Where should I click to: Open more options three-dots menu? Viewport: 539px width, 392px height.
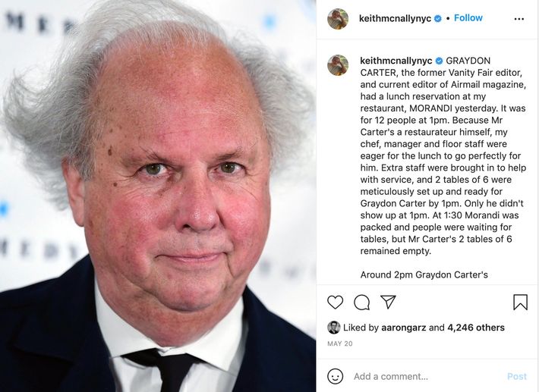tap(519, 19)
